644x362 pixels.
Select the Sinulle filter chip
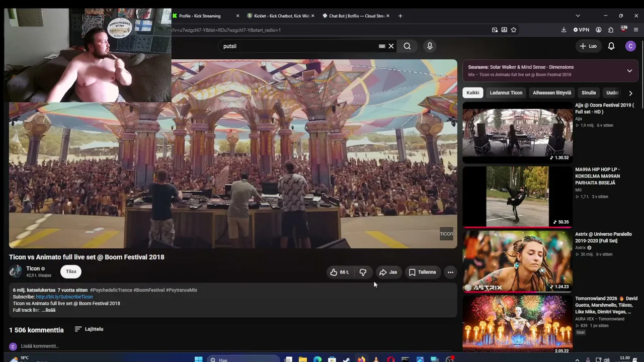(x=589, y=93)
